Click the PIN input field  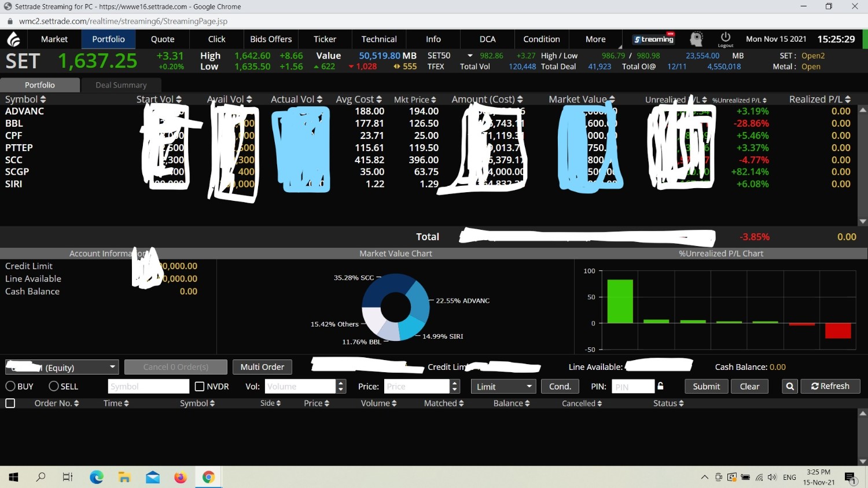click(633, 386)
